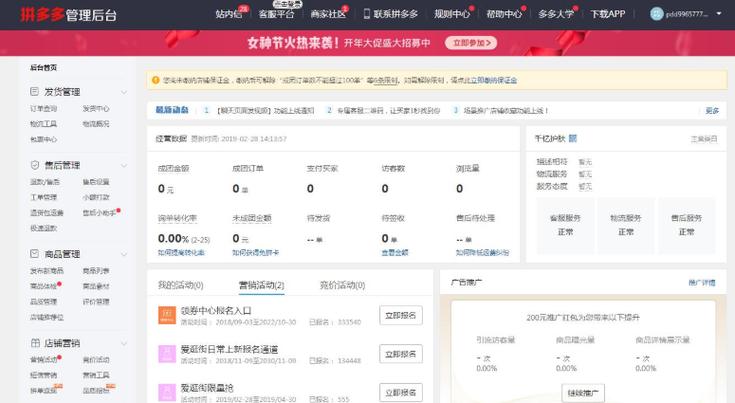Select the 售后服务 status card
The width and height of the screenshot is (735, 403).
click(x=686, y=225)
